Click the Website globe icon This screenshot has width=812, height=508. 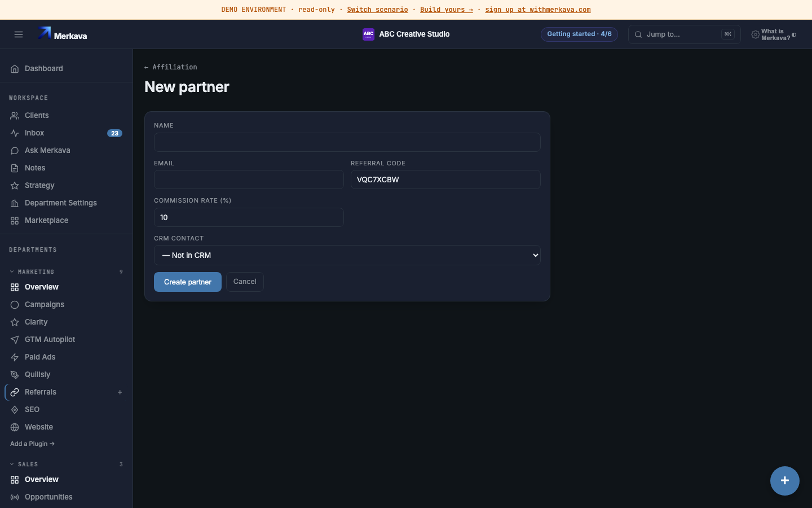pos(15,427)
